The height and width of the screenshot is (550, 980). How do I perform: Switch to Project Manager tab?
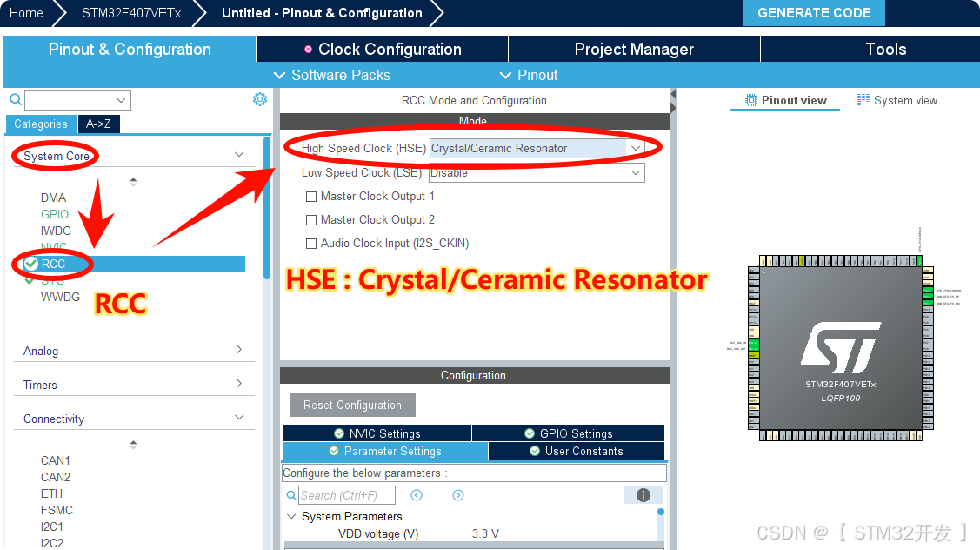click(x=634, y=49)
